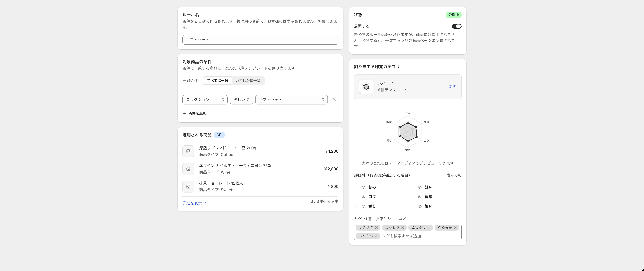This screenshot has width=644, height=271.
Task: Hide the 甘み axis with its eye icon
Action: [364, 187]
